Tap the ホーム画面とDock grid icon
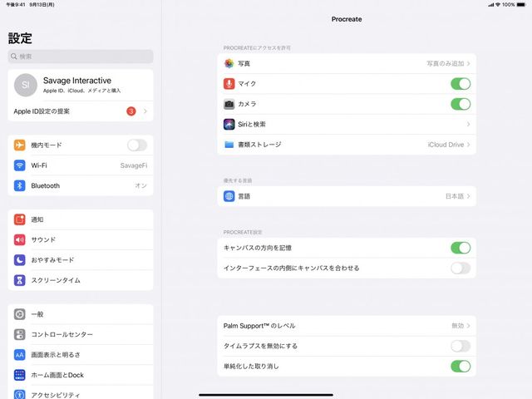Screen dimensions: 532x399 pyautogui.click(x=20, y=375)
